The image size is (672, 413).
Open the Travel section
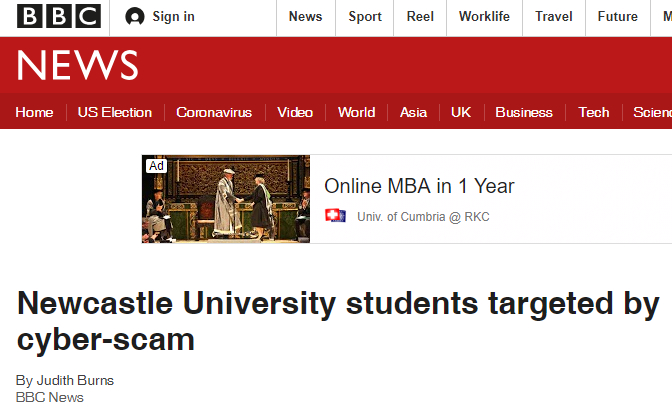(553, 17)
